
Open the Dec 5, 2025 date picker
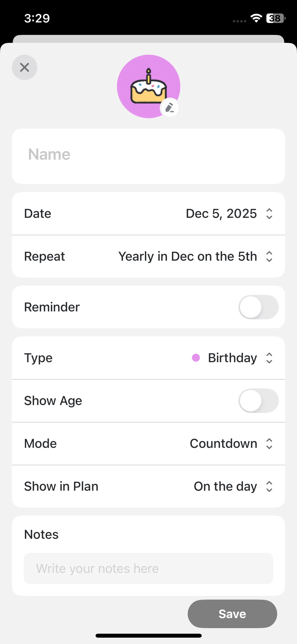pos(221,214)
